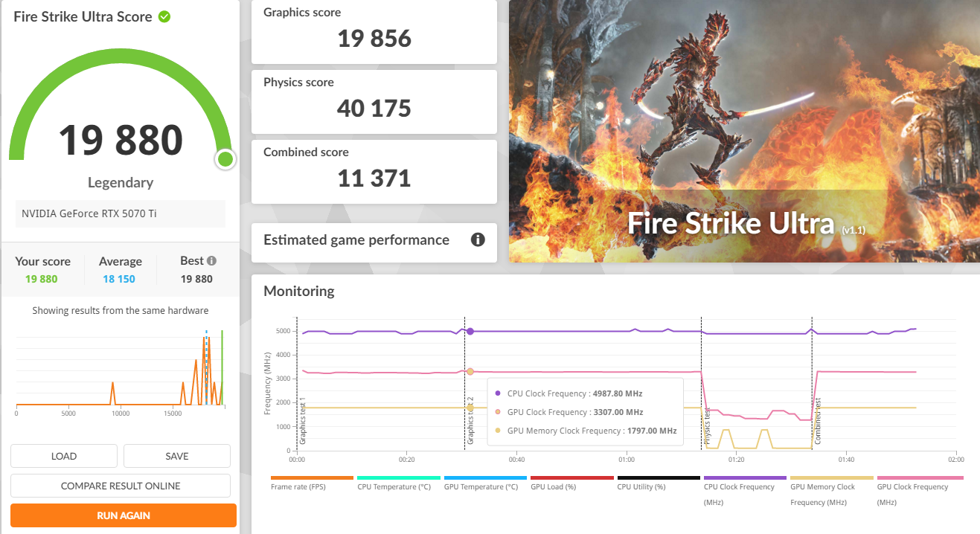Toggle GPU Load (%) legend swatch
This screenshot has width=980, height=534.
click(571, 478)
